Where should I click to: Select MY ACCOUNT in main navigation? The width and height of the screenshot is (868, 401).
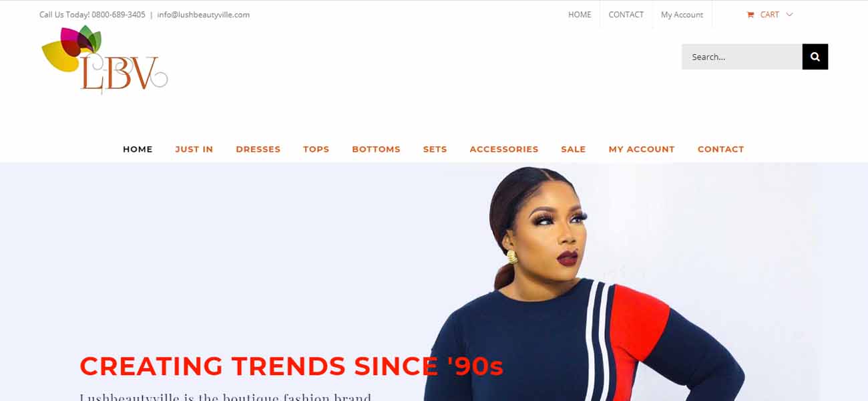pyautogui.click(x=642, y=149)
